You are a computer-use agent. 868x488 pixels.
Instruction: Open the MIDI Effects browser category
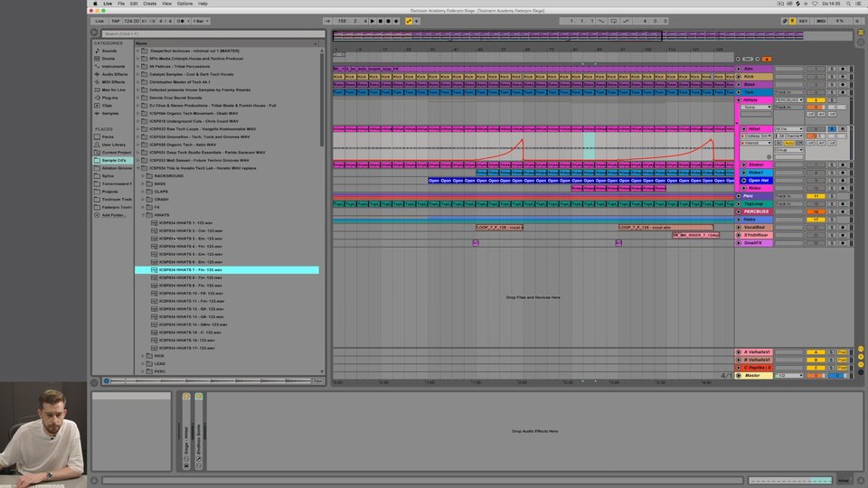coord(114,82)
